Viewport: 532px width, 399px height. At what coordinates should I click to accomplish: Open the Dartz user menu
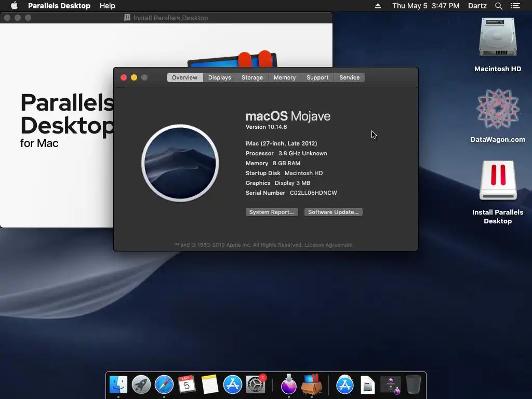[x=477, y=6]
